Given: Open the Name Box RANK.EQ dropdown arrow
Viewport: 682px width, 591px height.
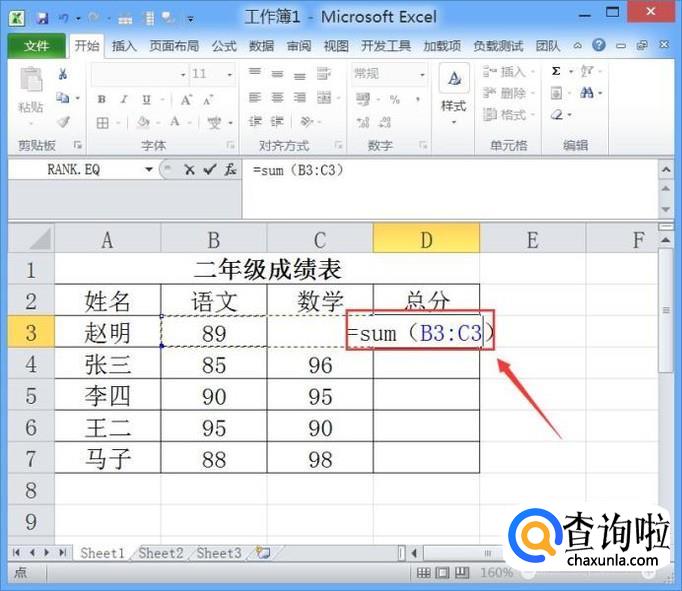Looking at the screenshot, I should [x=149, y=170].
